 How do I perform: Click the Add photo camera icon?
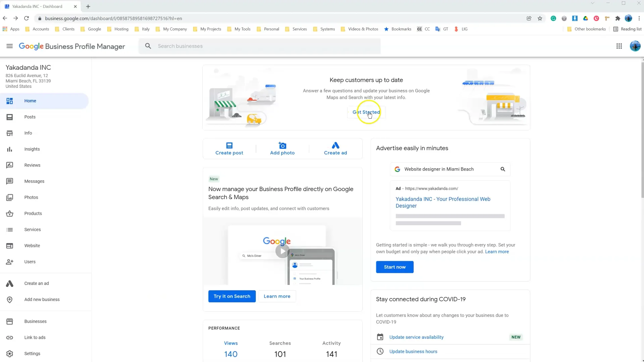pos(282,145)
